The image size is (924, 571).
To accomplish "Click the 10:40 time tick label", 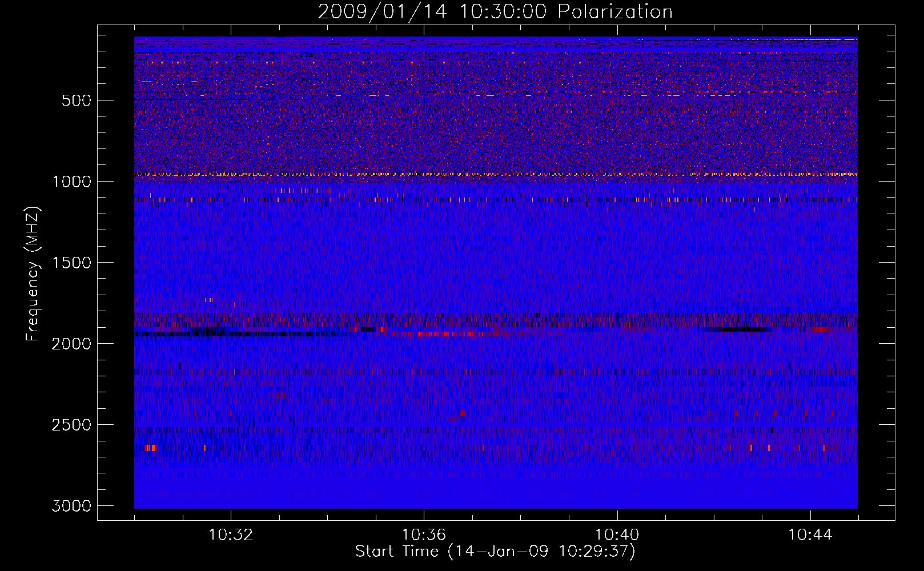I will [x=617, y=535].
